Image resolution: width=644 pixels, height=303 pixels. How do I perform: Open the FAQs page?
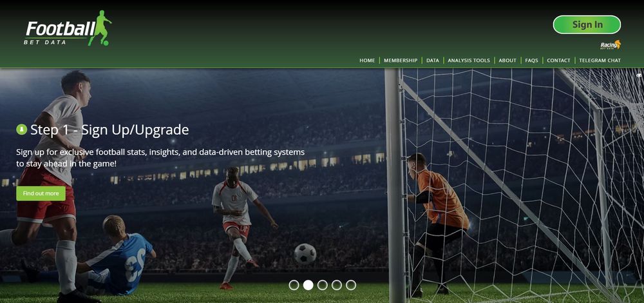[x=531, y=61]
